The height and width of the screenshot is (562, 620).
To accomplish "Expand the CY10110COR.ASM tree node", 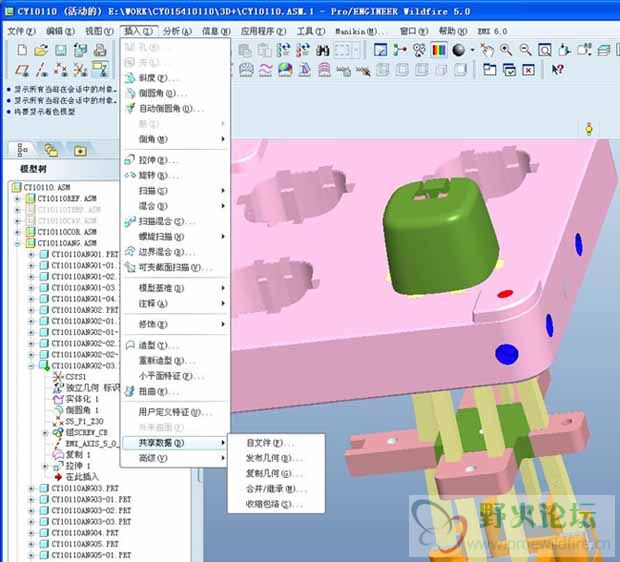I will 17,232.
